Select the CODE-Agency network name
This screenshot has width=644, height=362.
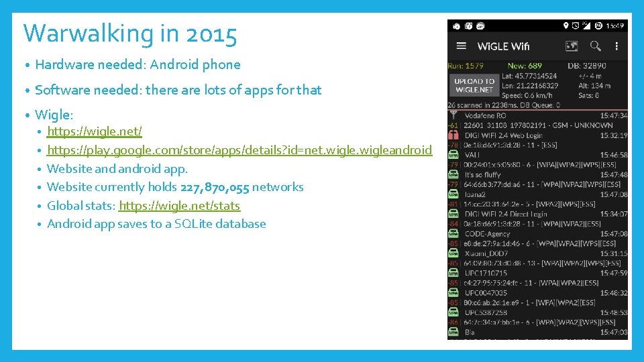tap(487, 234)
